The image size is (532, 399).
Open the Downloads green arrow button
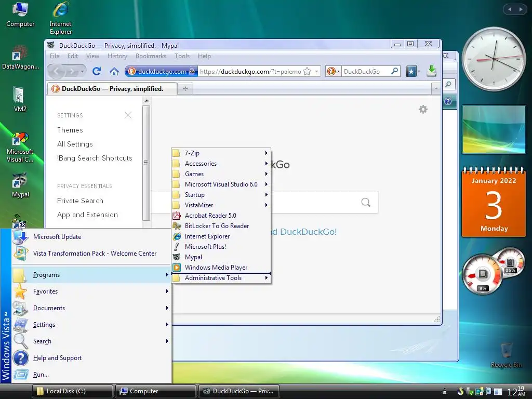tap(431, 71)
